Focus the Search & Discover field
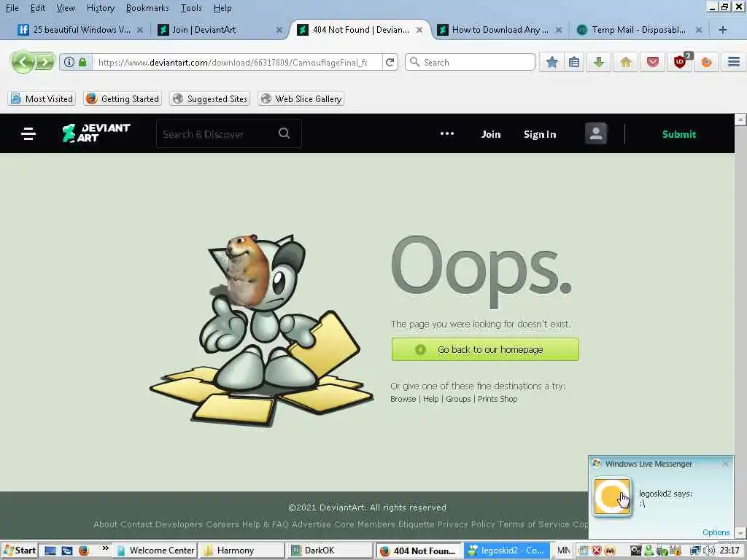This screenshot has width=747, height=560. pyautogui.click(x=228, y=134)
